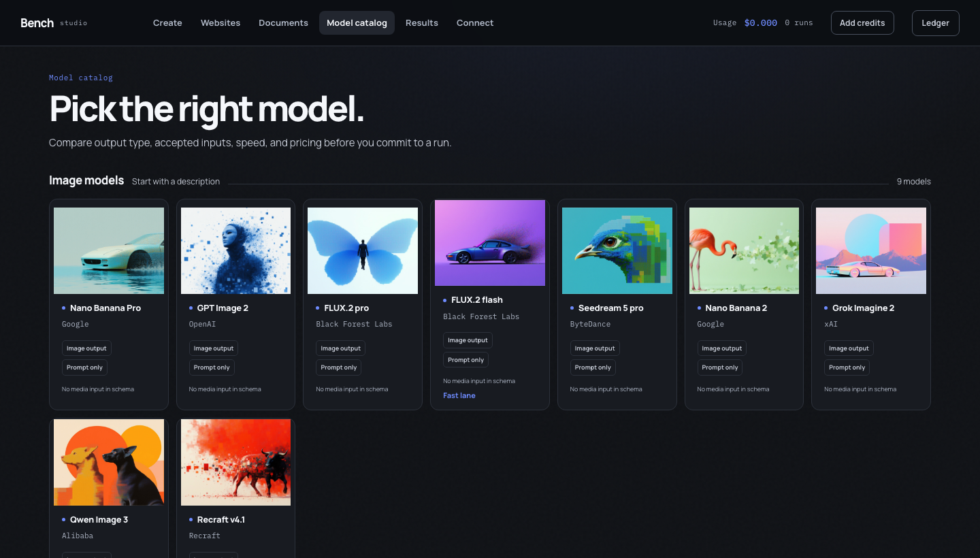Viewport: 980px width, 558px height.
Task: Click Prompt only tag on GPT Image 2
Action: (212, 367)
